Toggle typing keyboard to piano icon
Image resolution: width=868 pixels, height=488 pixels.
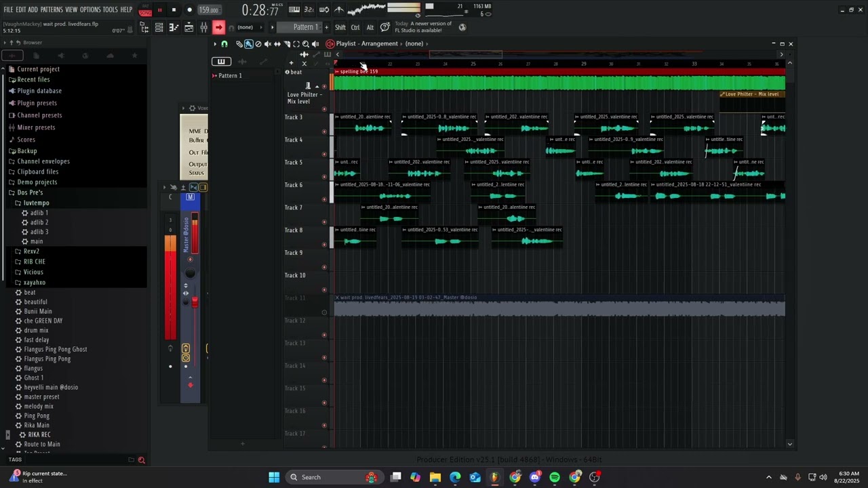coord(294,9)
